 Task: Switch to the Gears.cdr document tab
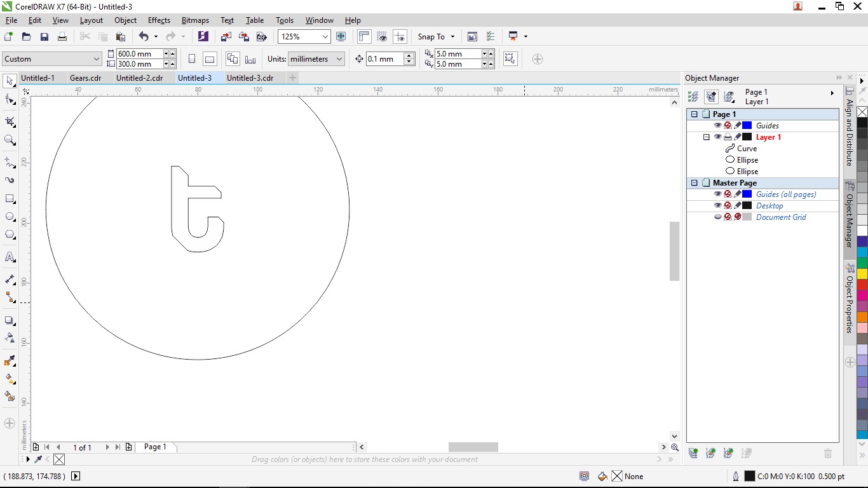[85, 78]
